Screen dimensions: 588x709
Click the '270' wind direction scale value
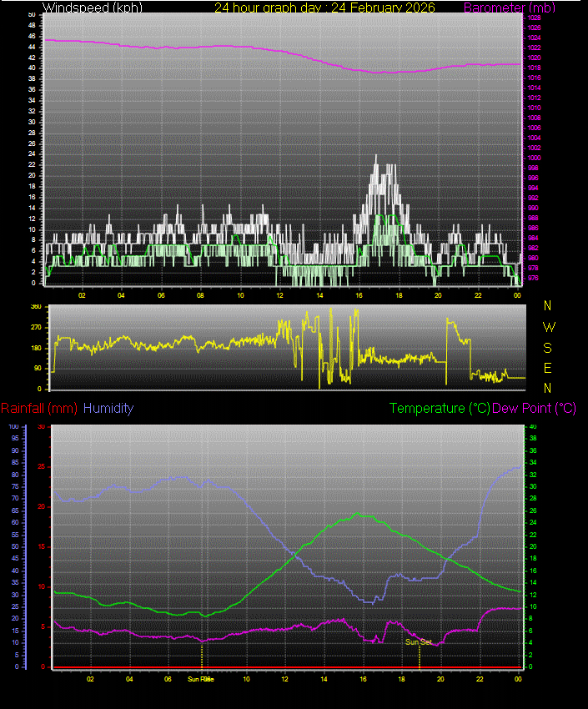coord(36,327)
